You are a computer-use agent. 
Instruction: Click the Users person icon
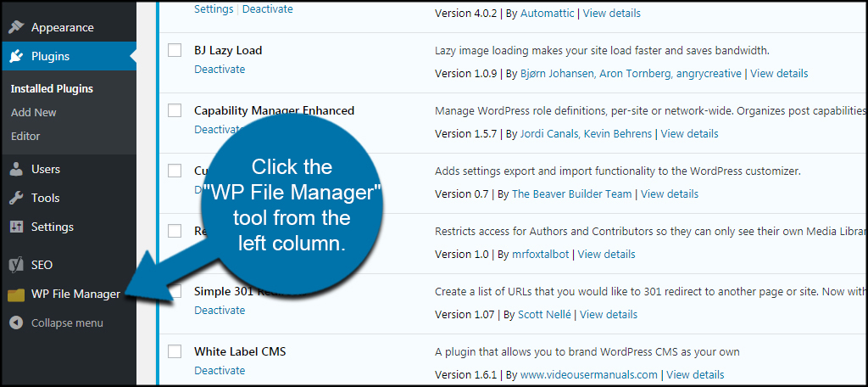click(x=16, y=169)
